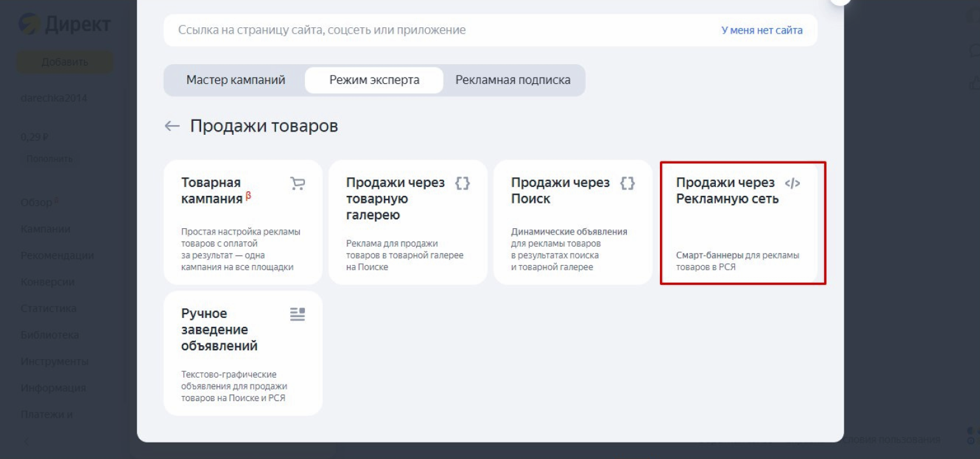Image resolution: width=980 pixels, height=459 pixels.
Task: Click the account name darechka2014
Action: (53, 99)
